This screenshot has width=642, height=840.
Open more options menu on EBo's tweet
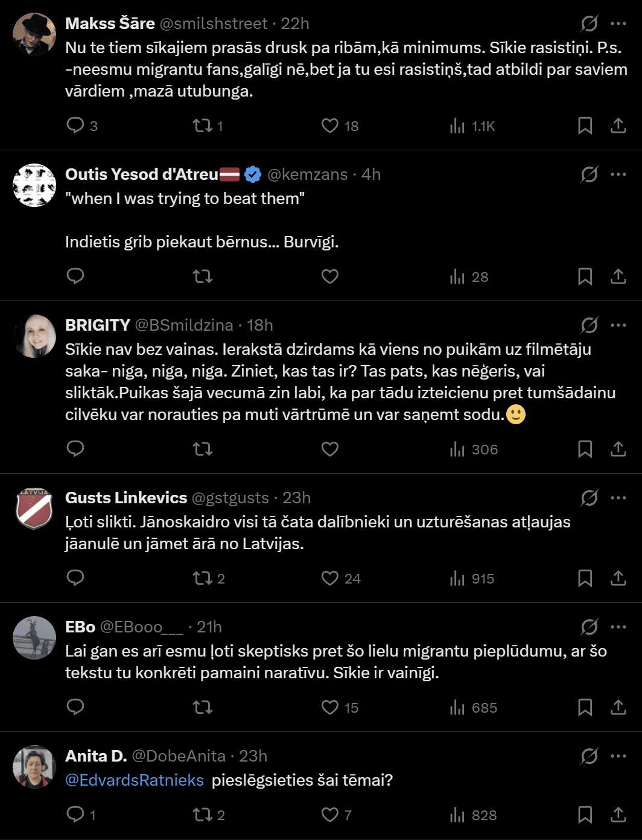(618, 627)
